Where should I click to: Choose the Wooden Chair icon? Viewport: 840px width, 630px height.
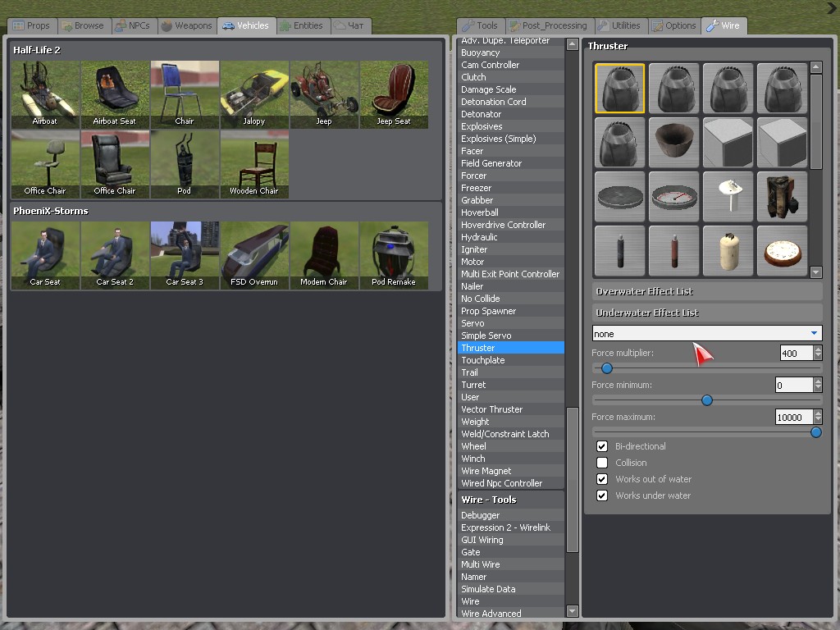(254, 163)
